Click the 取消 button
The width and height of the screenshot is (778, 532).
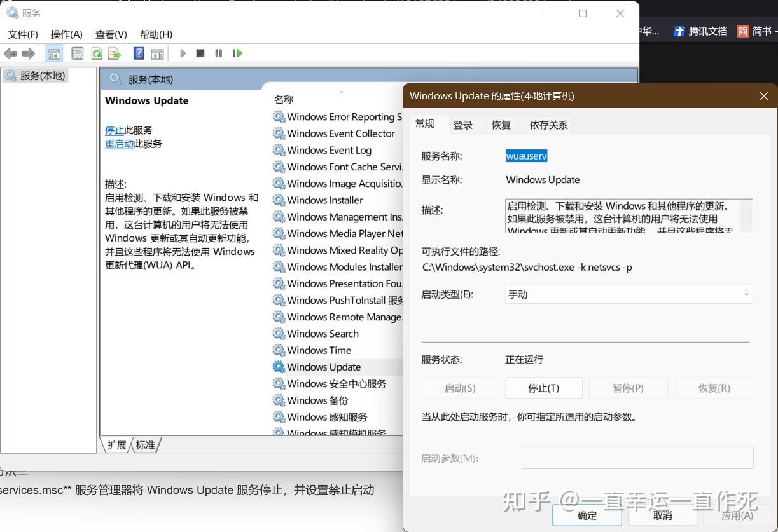(x=663, y=515)
